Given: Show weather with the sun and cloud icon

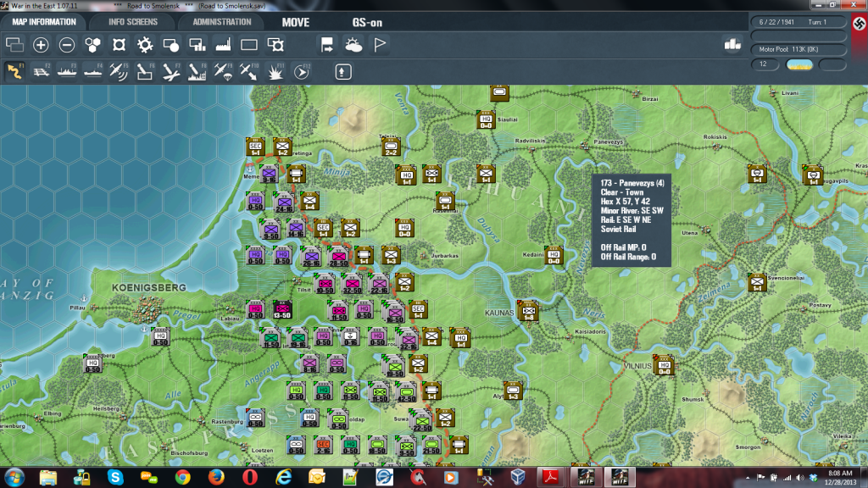Looking at the screenshot, I should (353, 45).
